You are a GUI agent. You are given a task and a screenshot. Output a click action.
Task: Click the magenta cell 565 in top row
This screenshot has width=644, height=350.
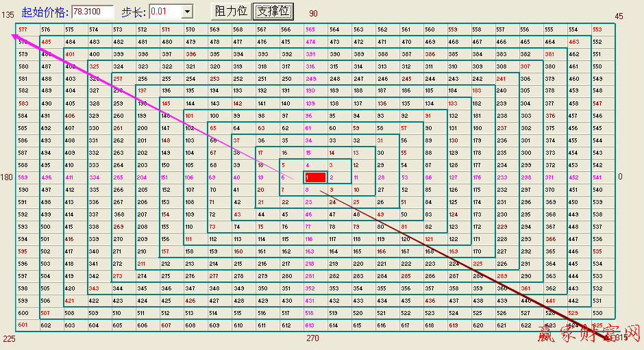pos(310,29)
